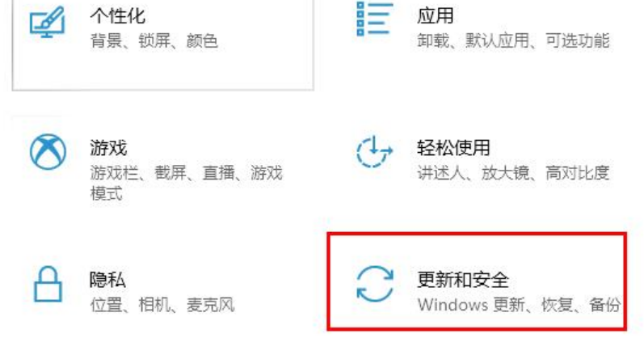The width and height of the screenshot is (644, 338).
Task: Open 更新和安全 highlighted heading
Action: click(463, 280)
